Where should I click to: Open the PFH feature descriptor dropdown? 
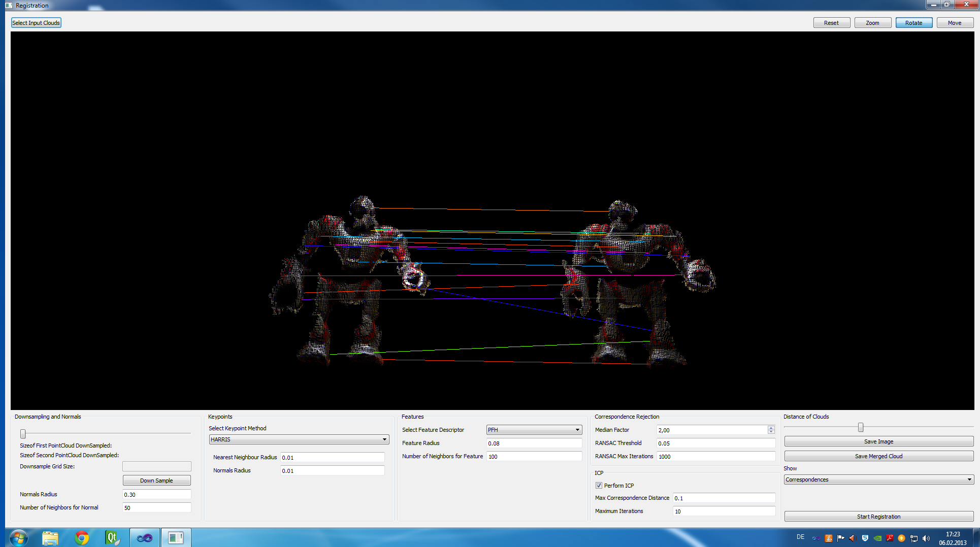click(534, 430)
